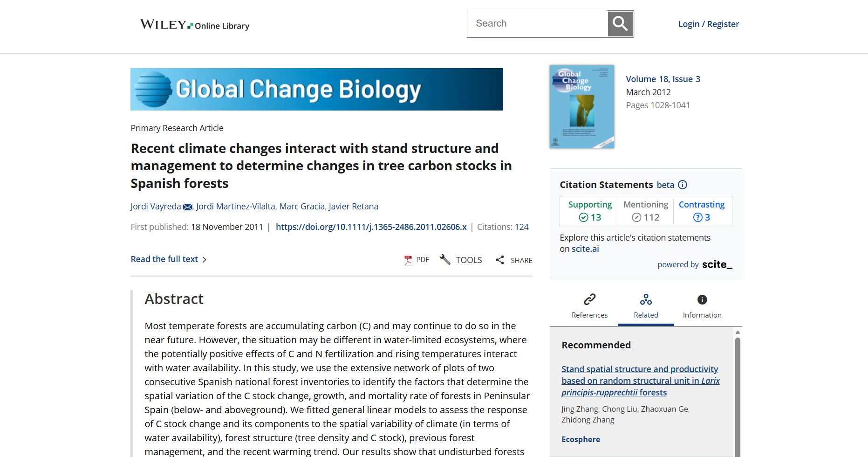Click the Contrasting citation count 3
The width and height of the screenshot is (868, 457).
coord(702,217)
